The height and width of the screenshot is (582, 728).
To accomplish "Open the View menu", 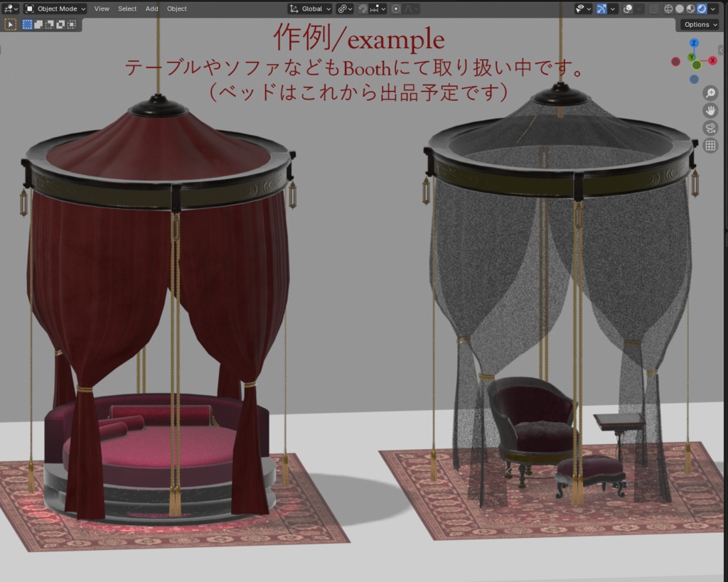I will pos(102,9).
